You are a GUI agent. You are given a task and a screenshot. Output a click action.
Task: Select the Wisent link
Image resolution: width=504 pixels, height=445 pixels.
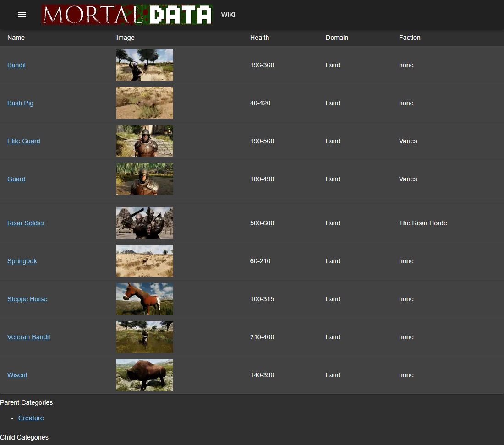17,375
